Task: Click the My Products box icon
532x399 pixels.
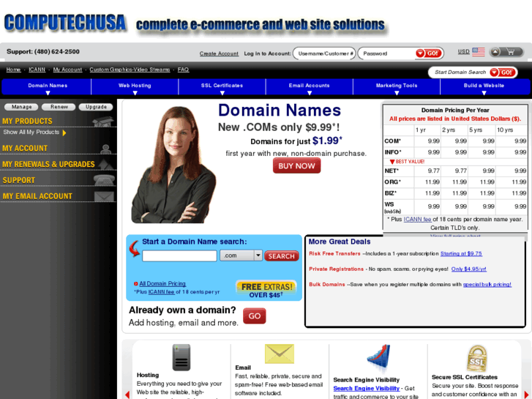Action: coord(102,121)
